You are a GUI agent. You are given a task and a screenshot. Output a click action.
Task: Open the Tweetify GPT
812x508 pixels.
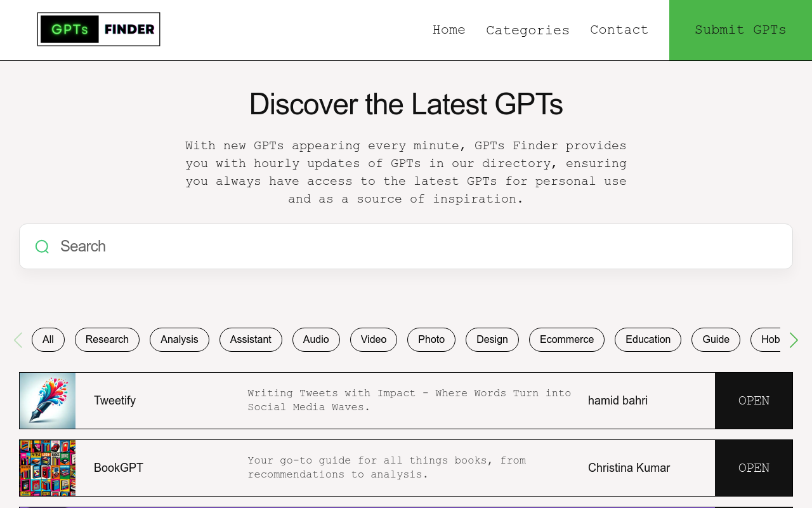coord(754,401)
